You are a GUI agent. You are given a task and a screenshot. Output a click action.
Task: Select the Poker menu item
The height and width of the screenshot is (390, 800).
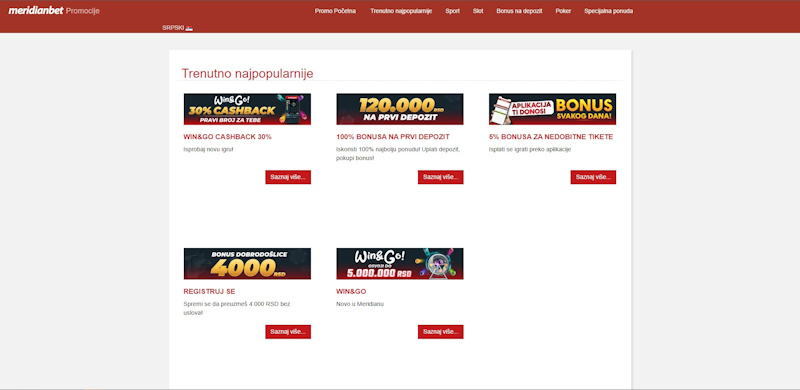tap(563, 11)
